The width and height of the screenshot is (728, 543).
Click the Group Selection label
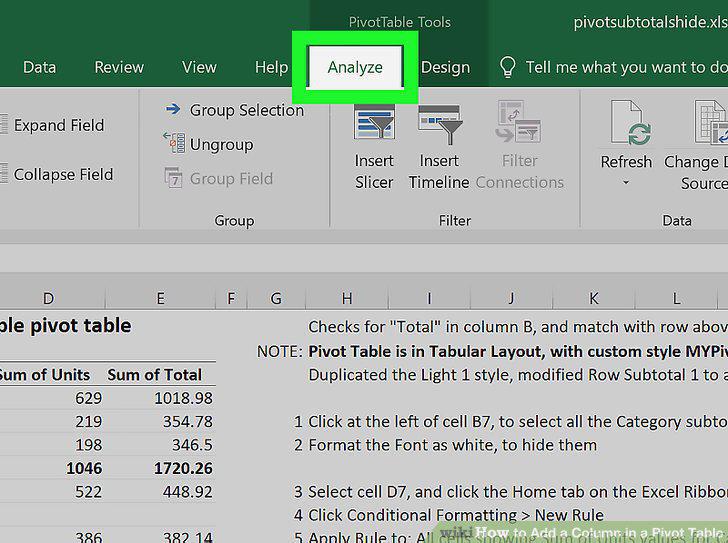point(247,110)
